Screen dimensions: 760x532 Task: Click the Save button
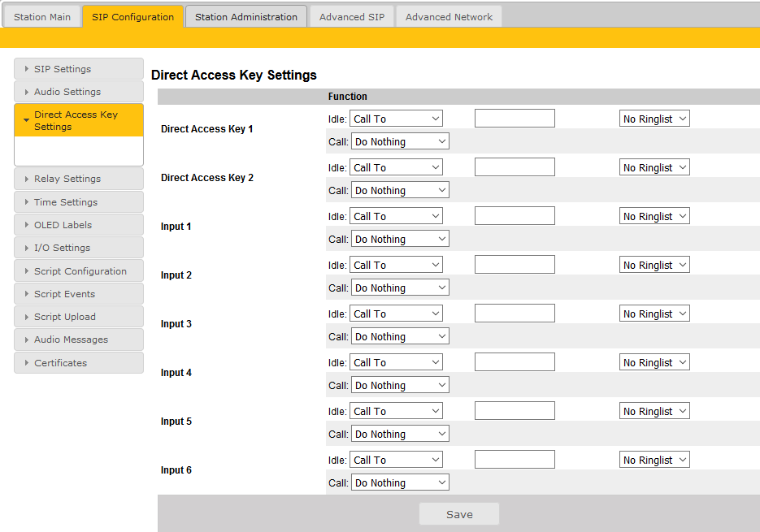pos(459,514)
